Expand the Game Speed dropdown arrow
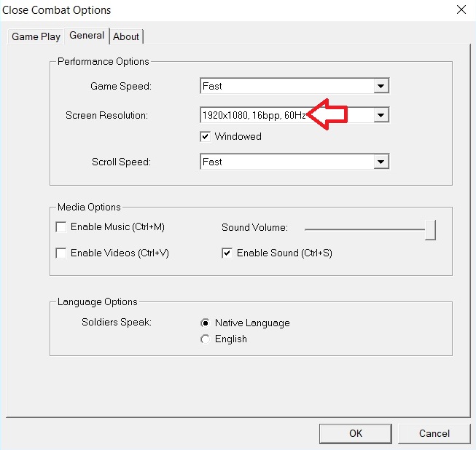476x450 pixels. 381,86
